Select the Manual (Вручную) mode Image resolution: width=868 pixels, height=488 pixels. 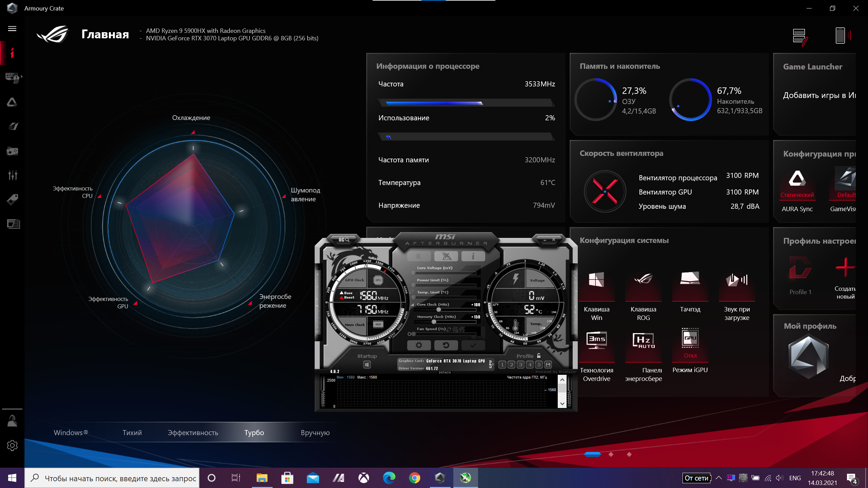[x=315, y=432]
